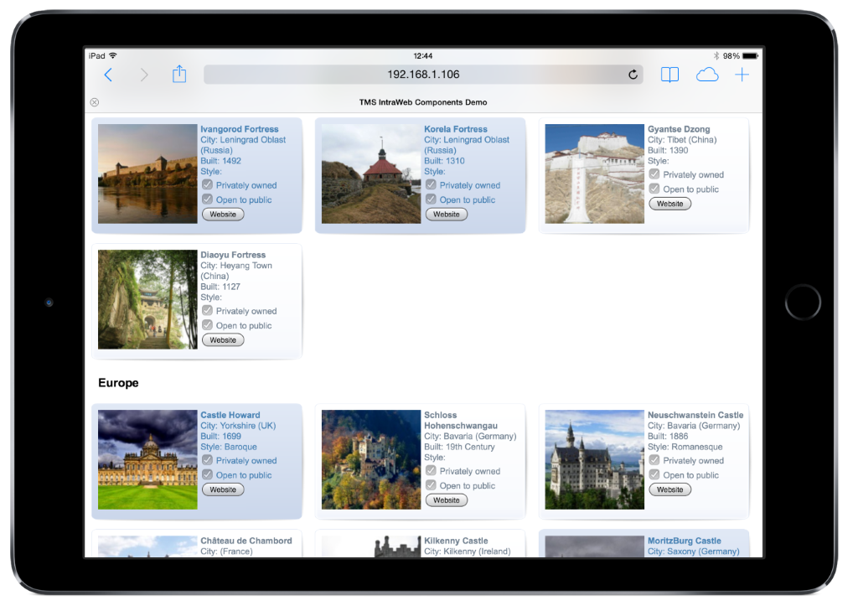
Task: Tap the address bar showing 192.168.1.106
Action: (x=423, y=75)
